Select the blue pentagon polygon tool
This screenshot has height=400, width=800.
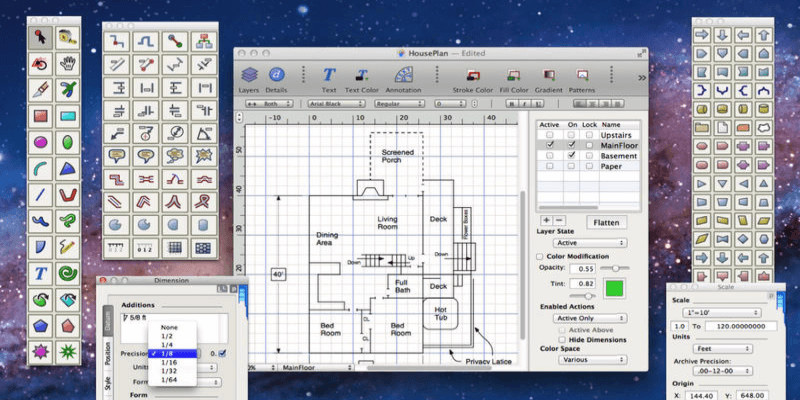coord(40,325)
